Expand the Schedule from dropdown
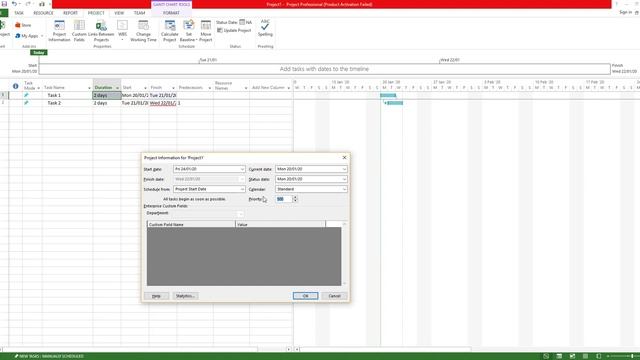This screenshot has height=360, width=640. (242, 189)
